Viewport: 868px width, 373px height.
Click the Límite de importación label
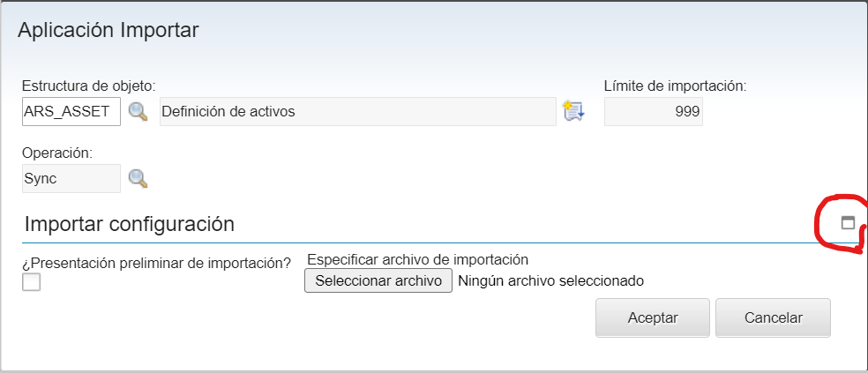675,86
